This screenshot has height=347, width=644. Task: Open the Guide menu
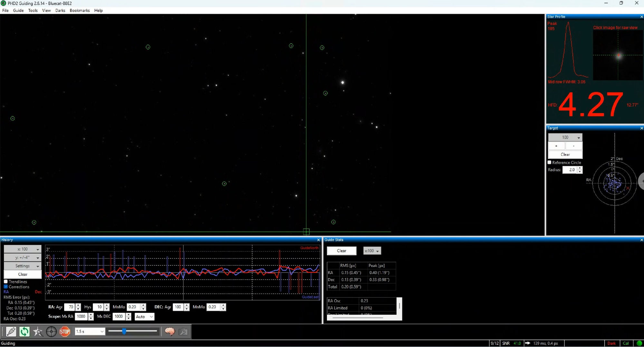(x=18, y=11)
